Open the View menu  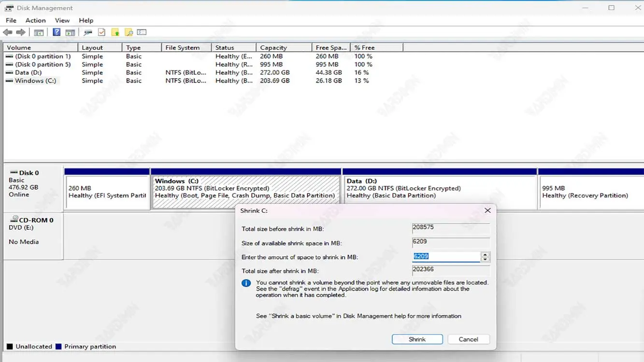[62, 20]
